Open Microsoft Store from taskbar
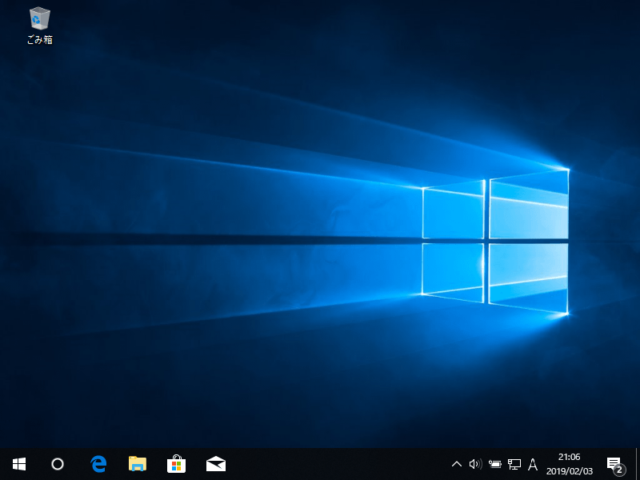The image size is (640, 480). click(x=176, y=464)
